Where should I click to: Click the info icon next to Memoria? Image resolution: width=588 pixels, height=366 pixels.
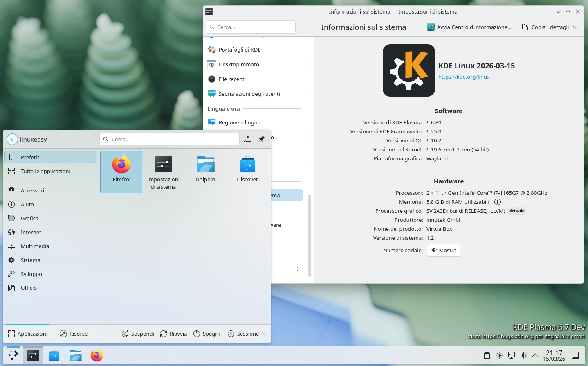(498, 201)
